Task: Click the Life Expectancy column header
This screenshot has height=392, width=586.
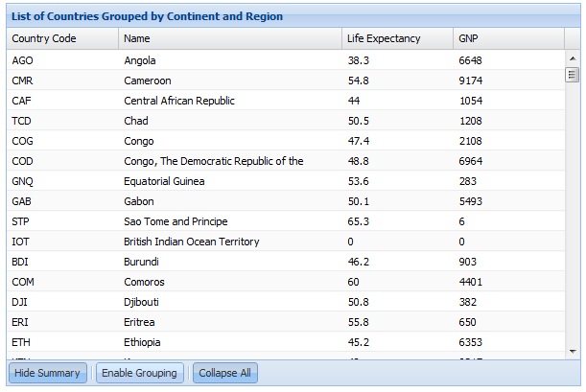Action: (396, 38)
